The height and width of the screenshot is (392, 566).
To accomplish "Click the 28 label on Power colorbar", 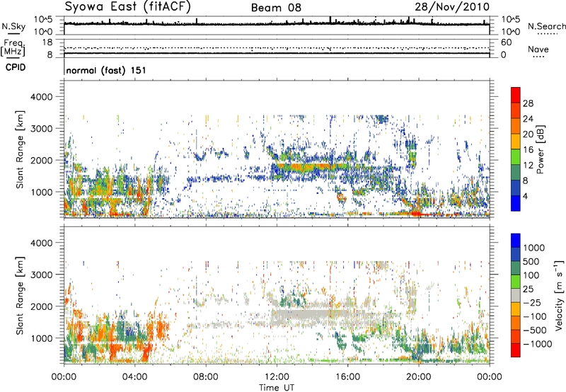I will [528, 103].
